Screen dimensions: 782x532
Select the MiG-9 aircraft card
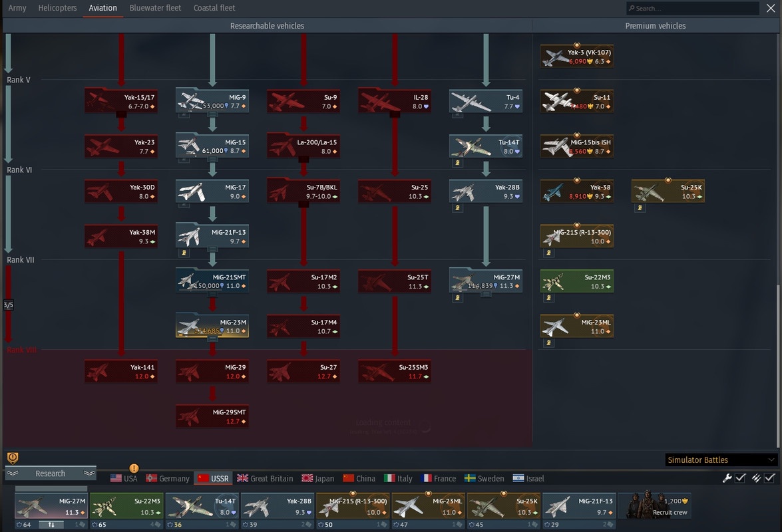point(212,100)
